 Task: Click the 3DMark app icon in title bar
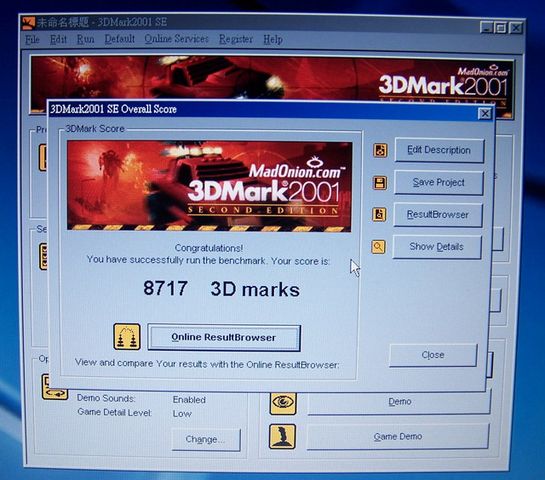(29, 22)
